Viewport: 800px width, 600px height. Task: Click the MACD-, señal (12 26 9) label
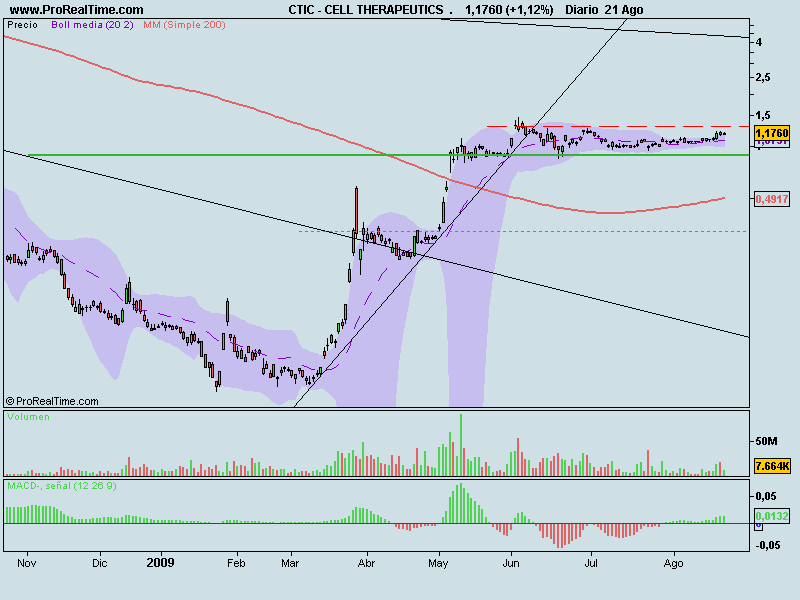[x=62, y=486]
